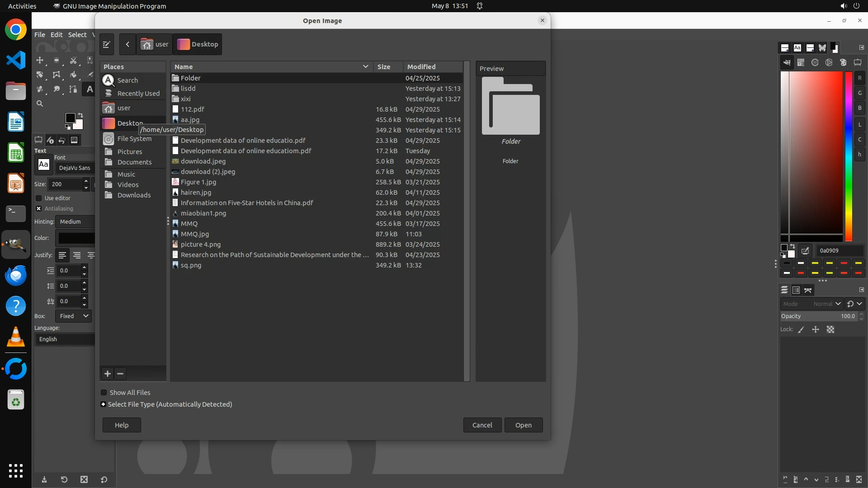Select the sq.png file in list
This screenshot has height=488, width=868.
click(191, 265)
